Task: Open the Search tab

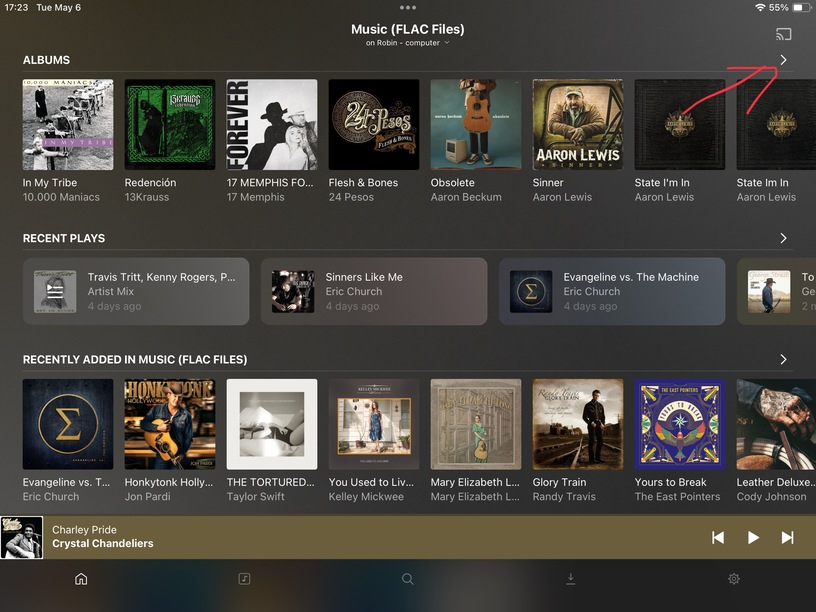Action: coord(407,579)
